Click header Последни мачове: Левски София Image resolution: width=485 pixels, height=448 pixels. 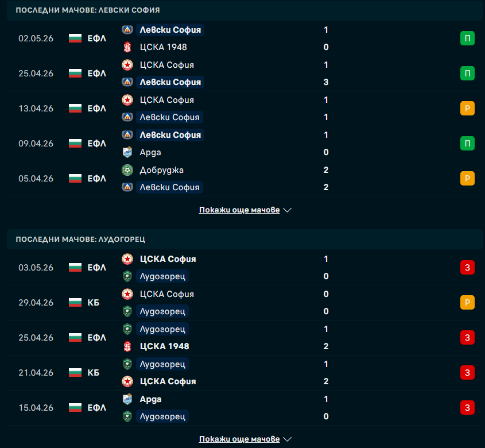88,10
